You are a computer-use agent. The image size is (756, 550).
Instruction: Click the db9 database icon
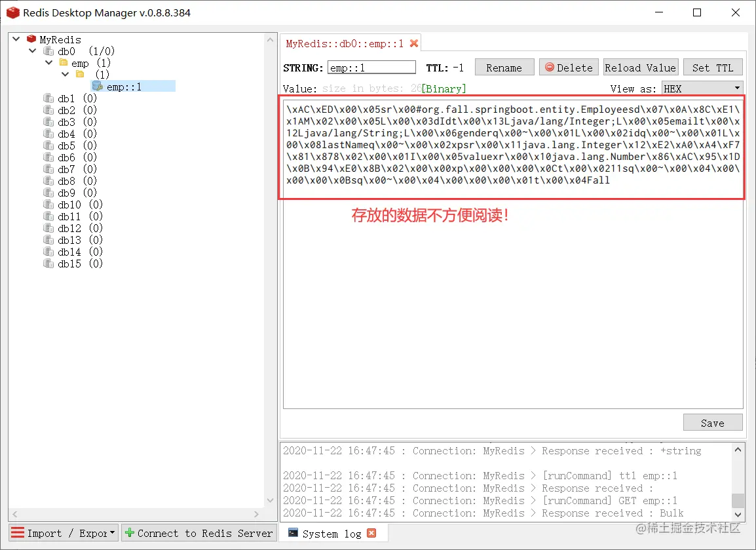tap(48, 193)
